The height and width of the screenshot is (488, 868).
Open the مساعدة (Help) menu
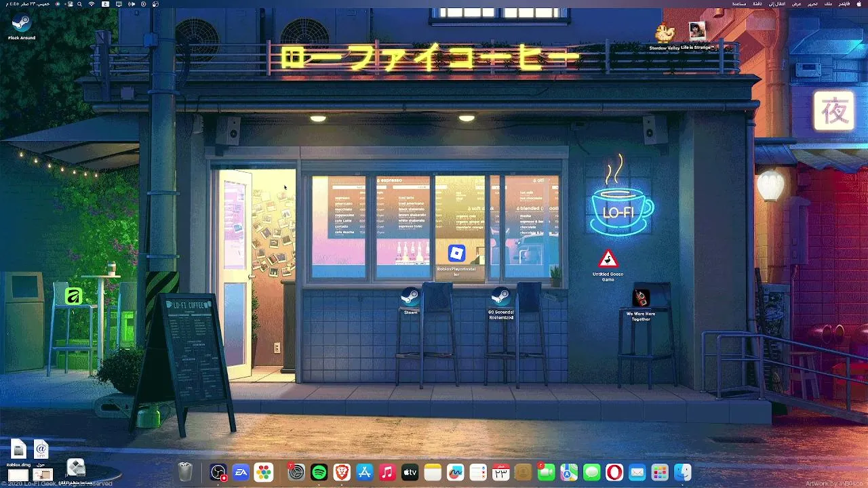click(739, 4)
